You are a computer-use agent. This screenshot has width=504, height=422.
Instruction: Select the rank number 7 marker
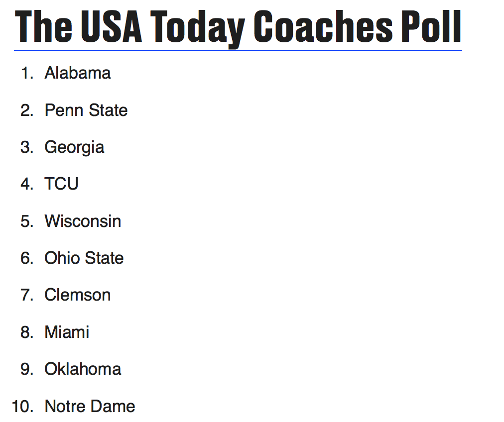click(27, 295)
